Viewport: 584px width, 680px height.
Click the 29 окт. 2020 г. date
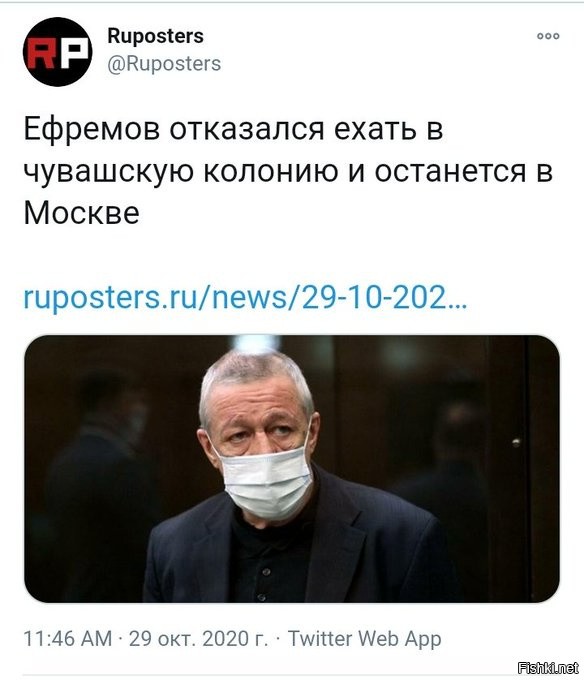pyautogui.click(x=198, y=639)
